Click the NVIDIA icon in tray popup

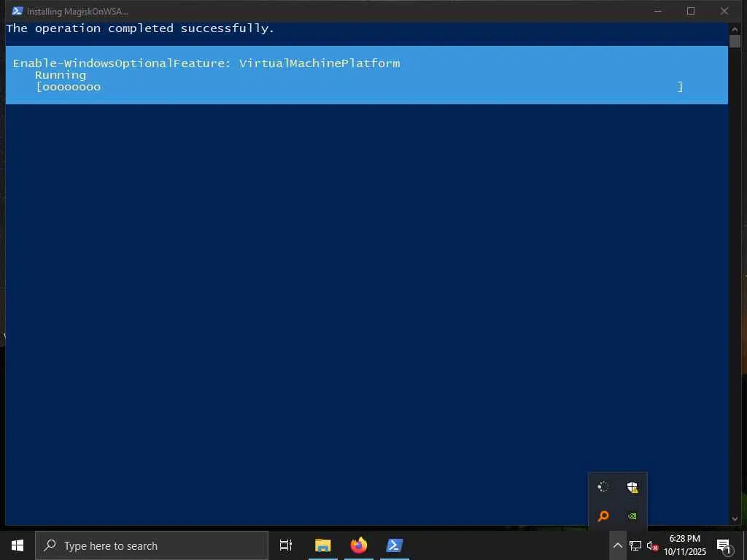click(x=632, y=516)
